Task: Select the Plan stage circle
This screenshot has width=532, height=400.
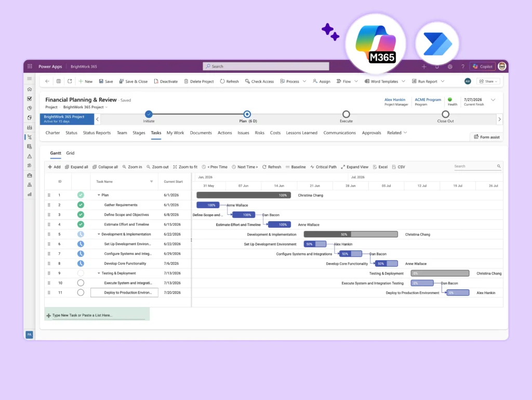Action: coord(247,114)
